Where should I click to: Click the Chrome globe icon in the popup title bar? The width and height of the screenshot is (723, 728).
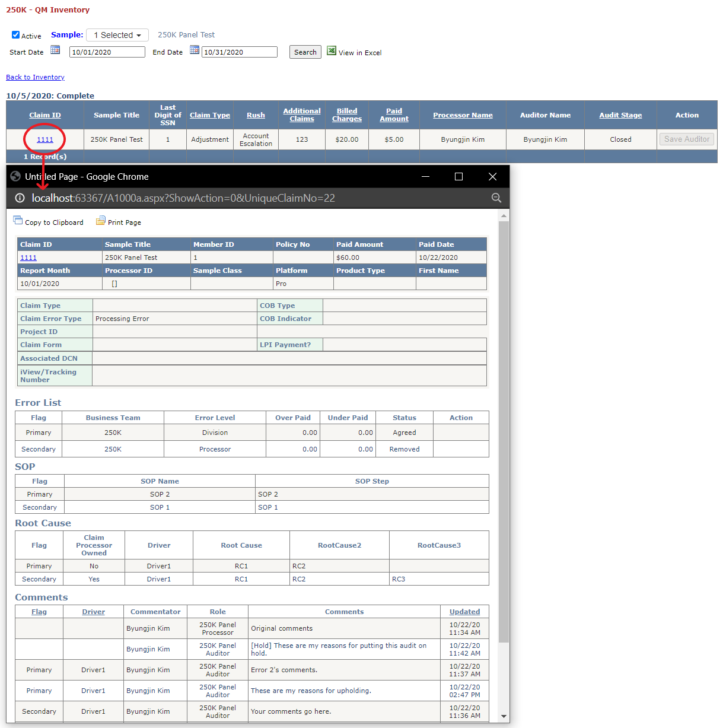[x=15, y=176]
